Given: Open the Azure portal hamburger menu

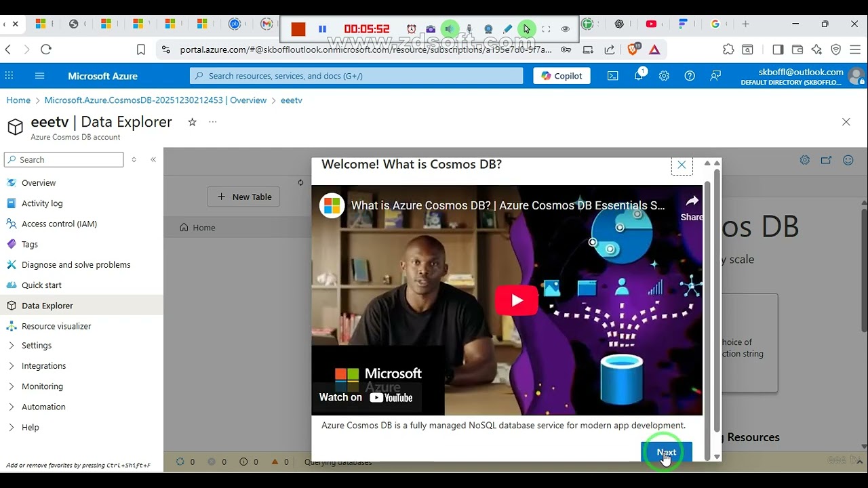Looking at the screenshot, I should [x=39, y=76].
